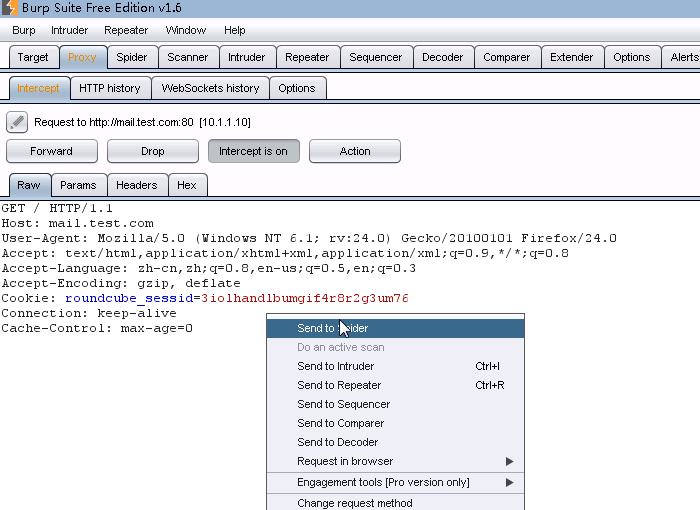Open the Alerts tab
Viewport: 700px width, 510px height.
683,57
